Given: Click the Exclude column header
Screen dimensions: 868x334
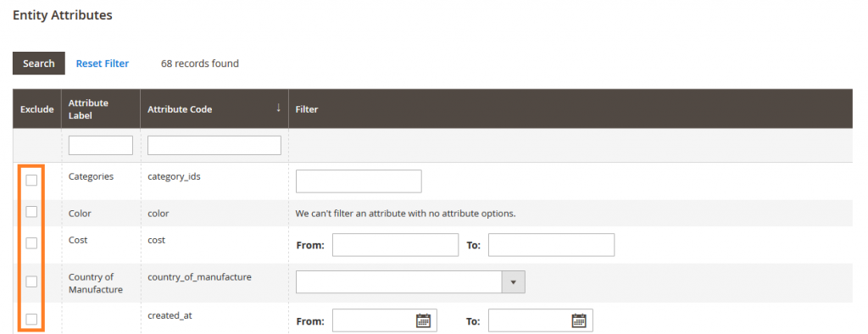Looking at the screenshot, I should [37, 109].
